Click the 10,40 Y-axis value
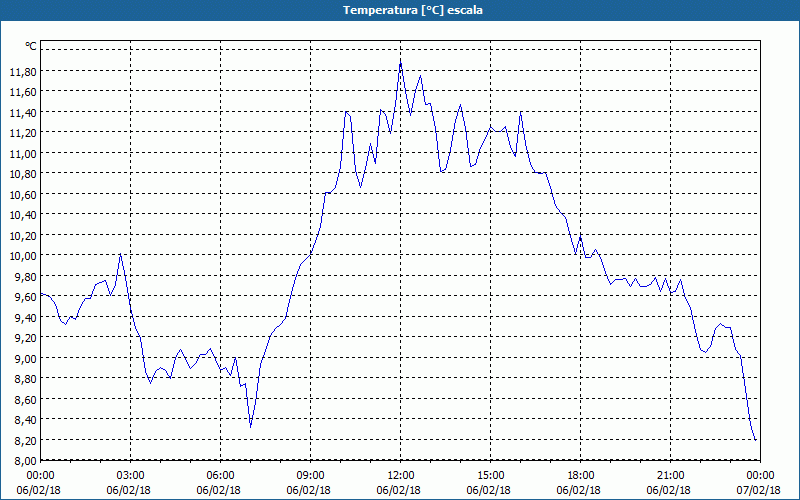The width and height of the screenshot is (800, 500). [23, 215]
